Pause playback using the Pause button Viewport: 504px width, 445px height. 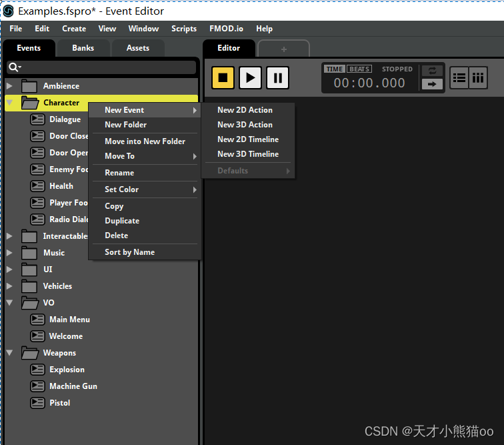(x=278, y=77)
